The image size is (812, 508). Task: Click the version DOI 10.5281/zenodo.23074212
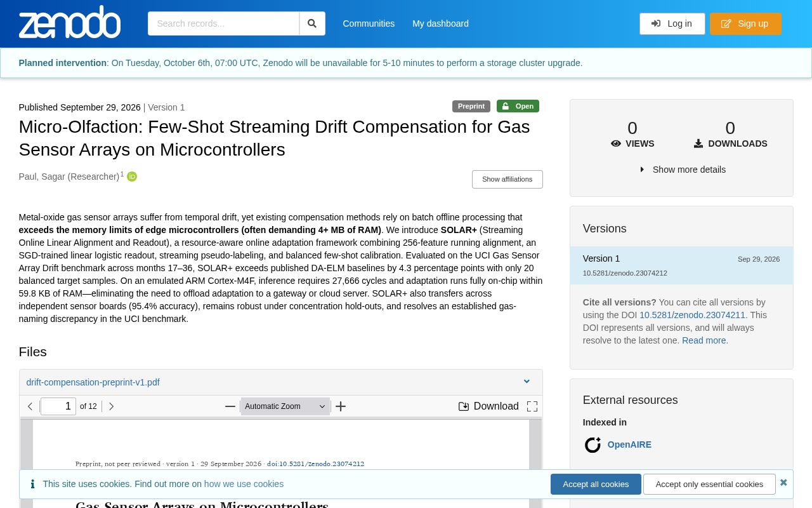coord(625,273)
